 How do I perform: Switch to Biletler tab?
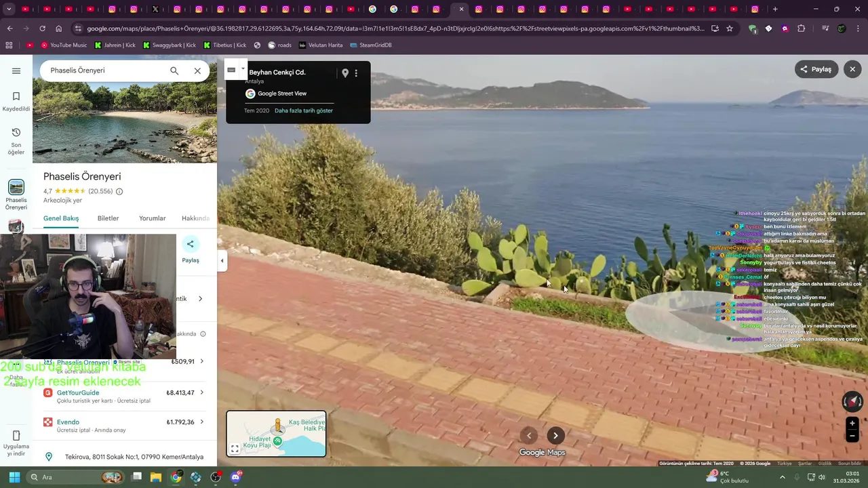click(108, 218)
